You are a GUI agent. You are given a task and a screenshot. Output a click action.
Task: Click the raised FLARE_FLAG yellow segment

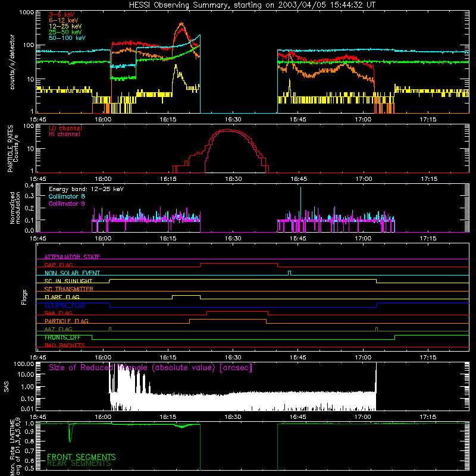click(186, 295)
